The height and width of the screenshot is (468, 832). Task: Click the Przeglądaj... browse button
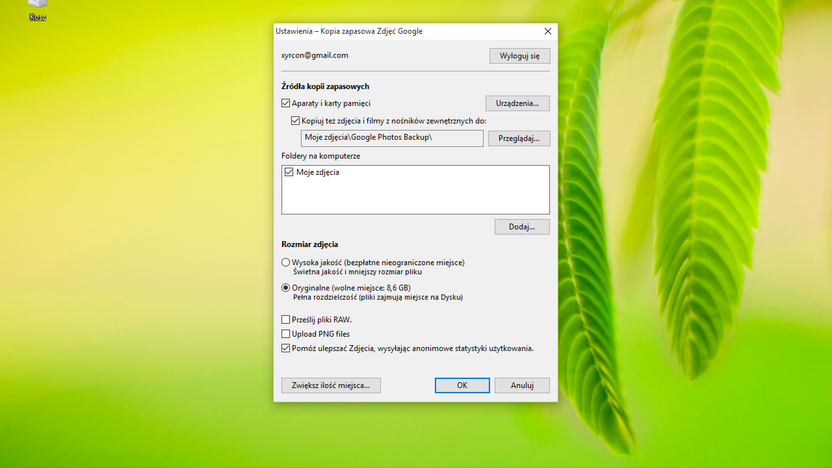pyautogui.click(x=519, y=138)
